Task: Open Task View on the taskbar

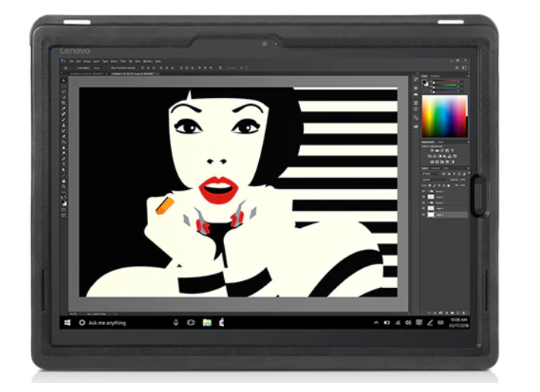Action: point(191,322)
